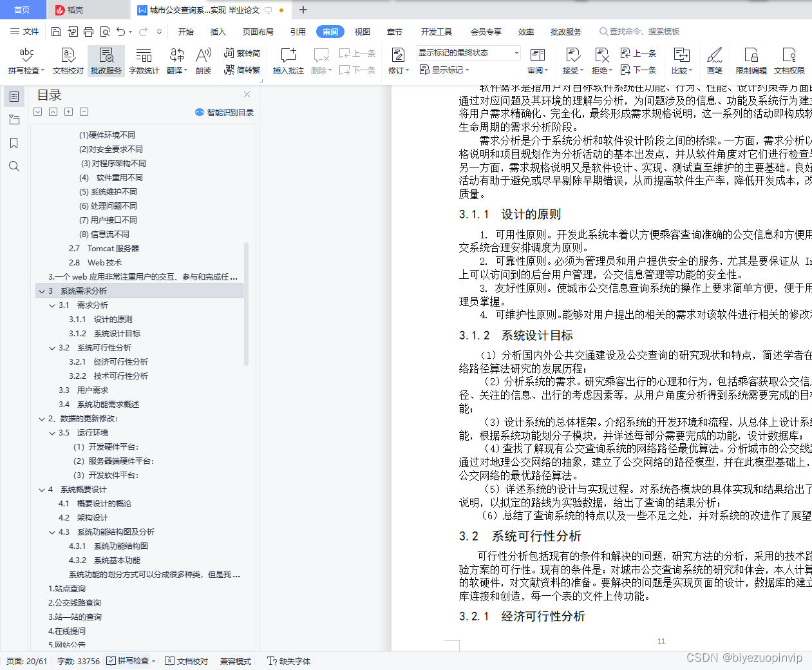Viewport: 812px width, 670px height.
Task: Collapse the '4.3 系统功能结构图及分析' node
Action: click(x=53, y=532)
